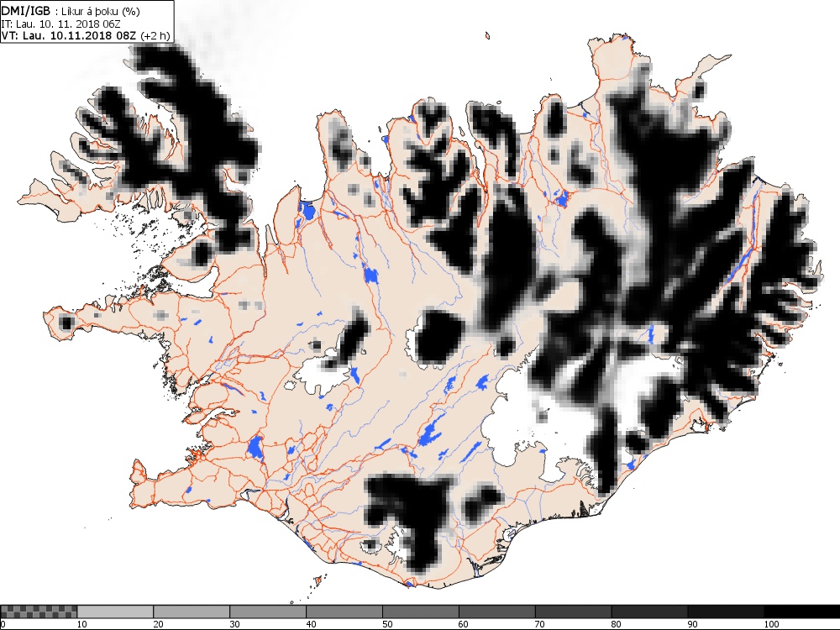Click the legend label "20"
The image size is (840, 630).
pos(159,624)
